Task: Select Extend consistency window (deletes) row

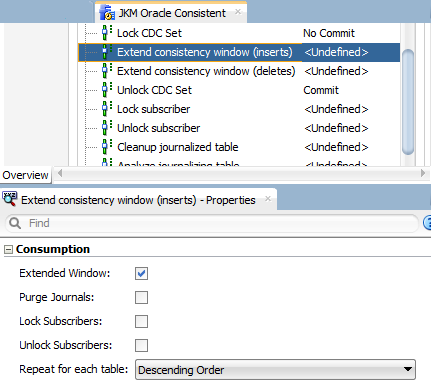Action: pyautogui.click(x=239, y=71)
